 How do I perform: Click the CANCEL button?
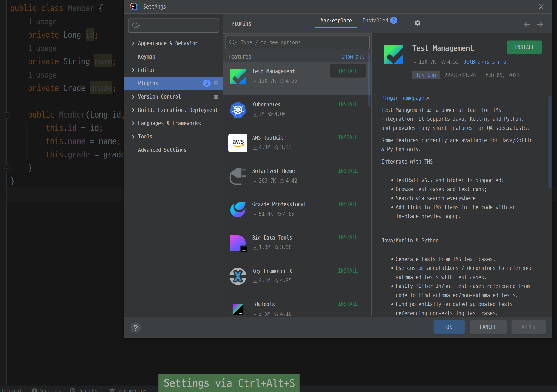[488, 327]
